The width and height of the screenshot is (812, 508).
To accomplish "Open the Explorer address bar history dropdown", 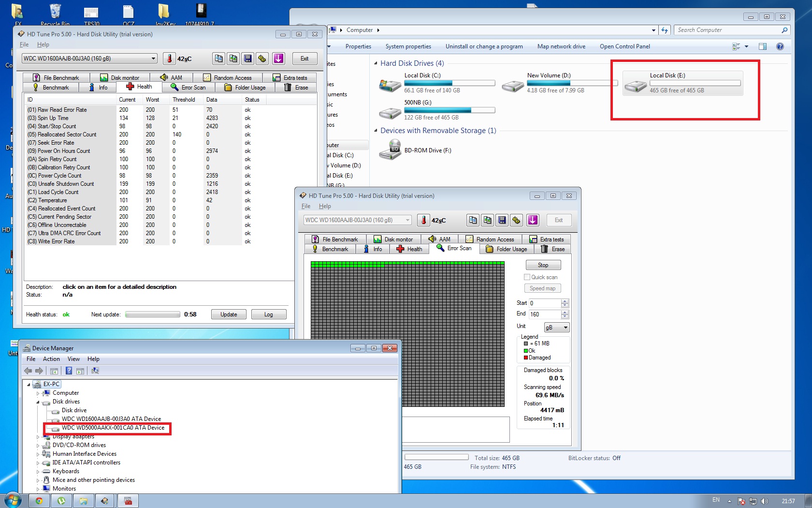I will point(653,30).
